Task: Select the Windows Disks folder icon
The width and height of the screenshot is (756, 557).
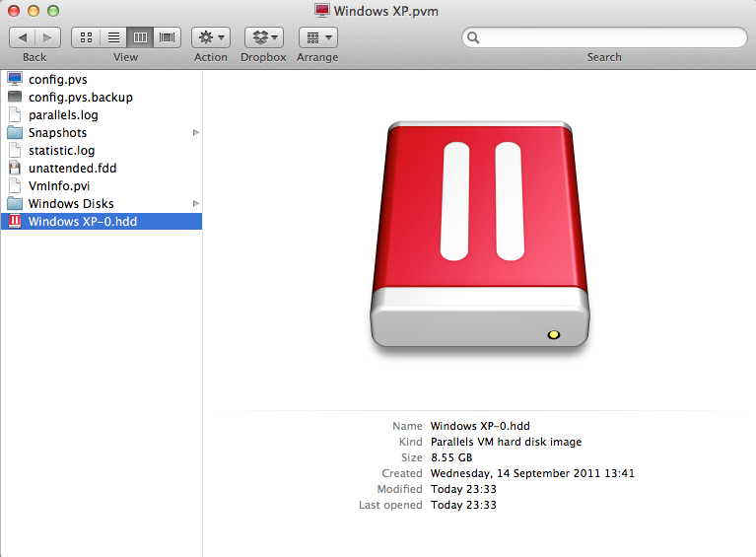Action: [x=15, y=203]
